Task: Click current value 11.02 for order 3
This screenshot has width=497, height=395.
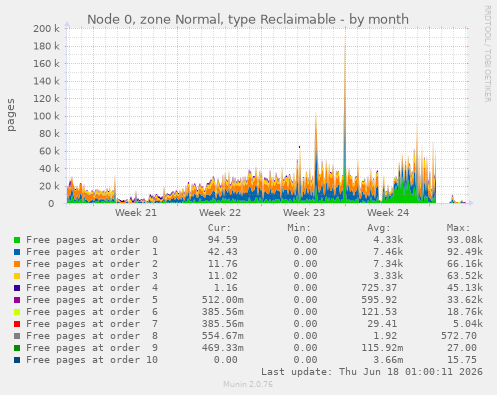Action: pyautogui.click(x=223, y=276)
